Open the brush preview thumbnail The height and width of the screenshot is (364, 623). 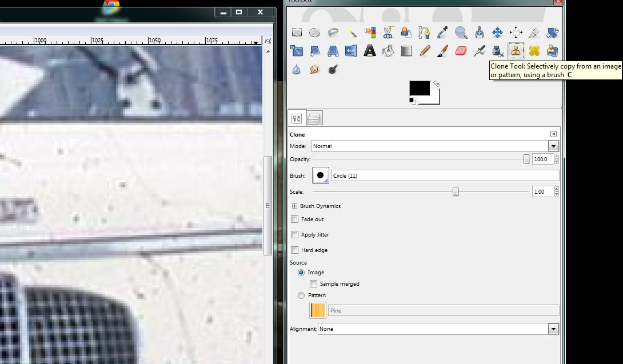coord(320,175)
